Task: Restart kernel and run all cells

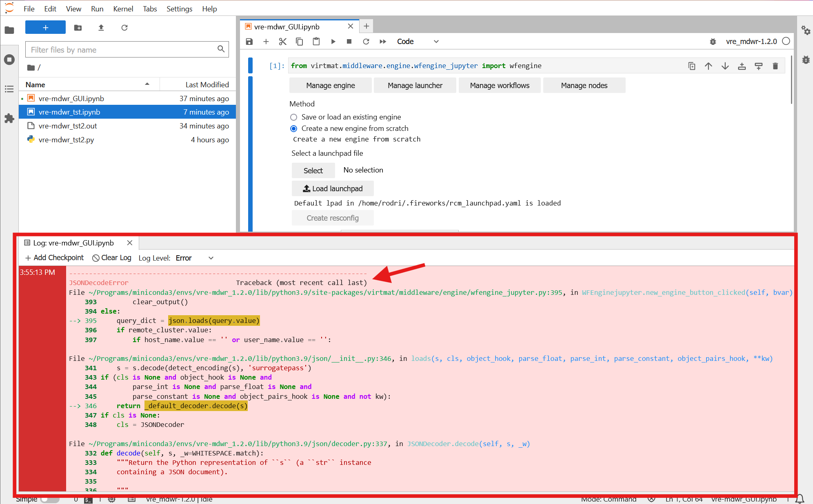Action: 383,42
